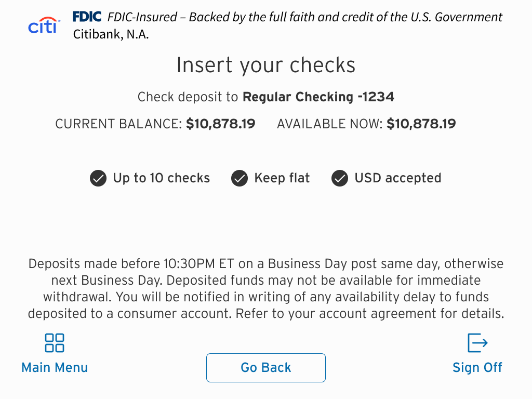Click the Citibank, N.A. text
This screenshot has width=532, height=399.
pos(111,35)
